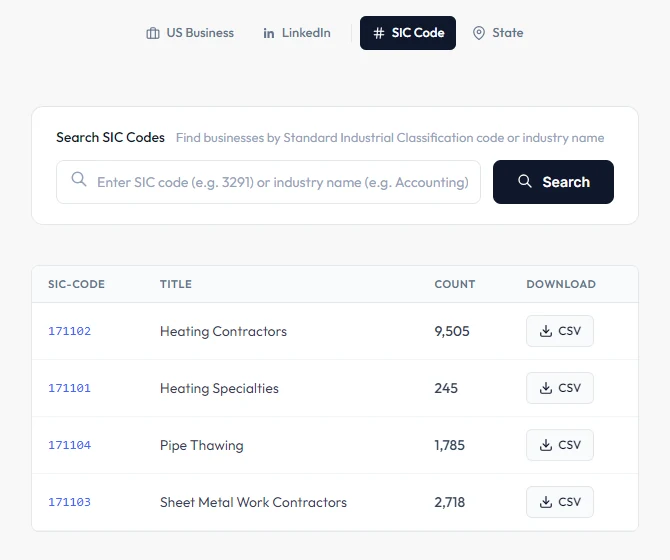670x560 pixels.
Task: Click the briefcase icon beside US Business
Action: point(153,33)
